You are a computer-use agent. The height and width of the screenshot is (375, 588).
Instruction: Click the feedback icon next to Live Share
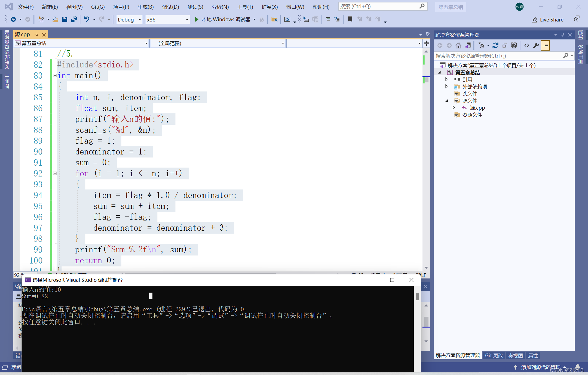(577, 19)
